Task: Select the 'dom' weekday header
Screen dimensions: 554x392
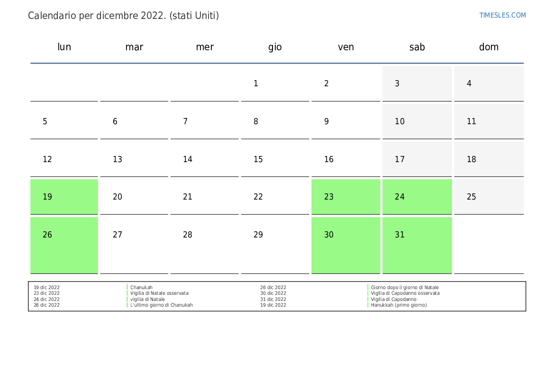Action: point(489,47)
